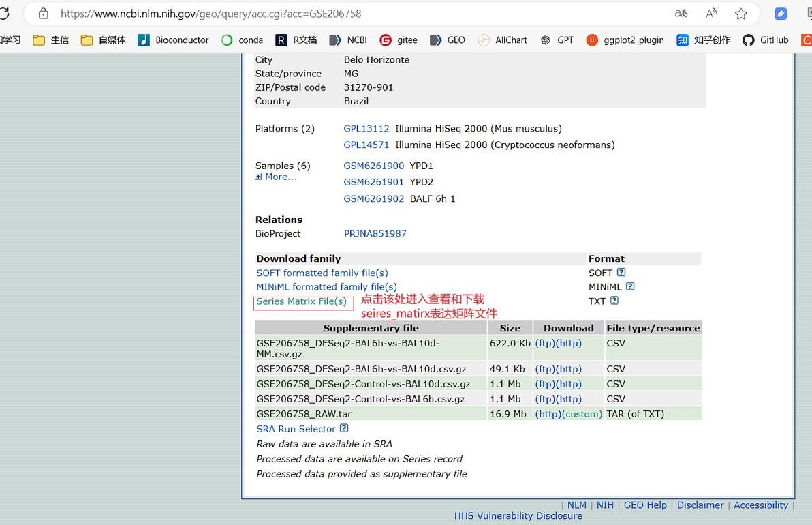This screenshot has width=812, height=525.
Task: Click the SOFT format help icon
Action: point(621,272)
